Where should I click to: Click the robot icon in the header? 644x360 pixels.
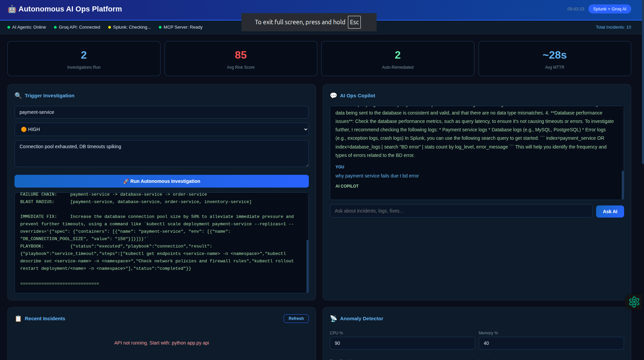point(12,9)
